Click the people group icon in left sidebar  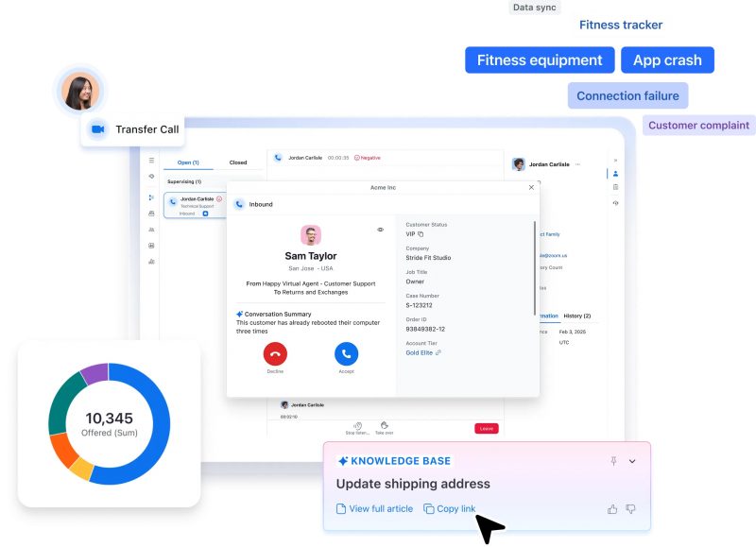[x=151, y=230]
